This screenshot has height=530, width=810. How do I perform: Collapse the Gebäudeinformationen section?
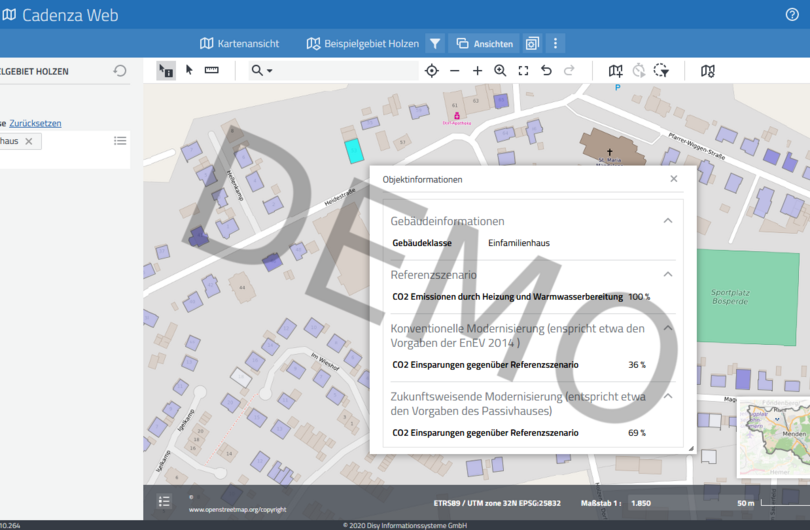[668, 221]
